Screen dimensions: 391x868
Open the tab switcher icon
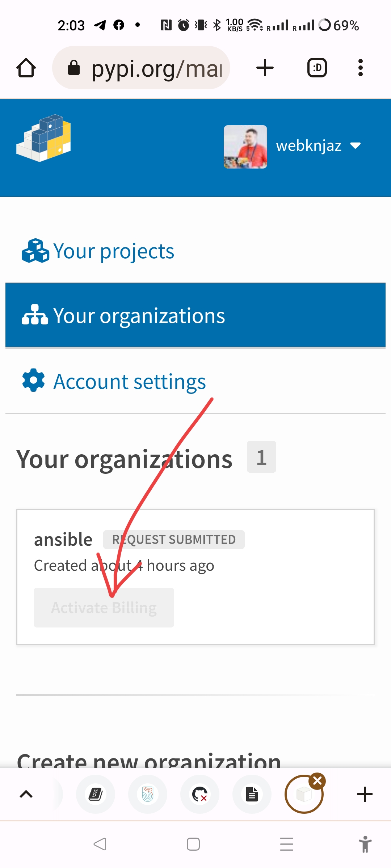317,68
